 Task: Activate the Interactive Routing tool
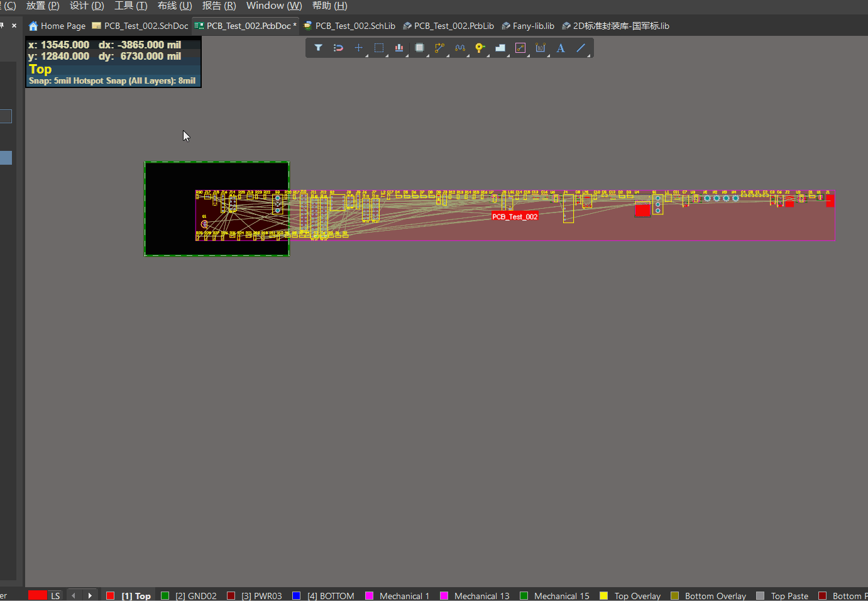(x=439, y=48)
